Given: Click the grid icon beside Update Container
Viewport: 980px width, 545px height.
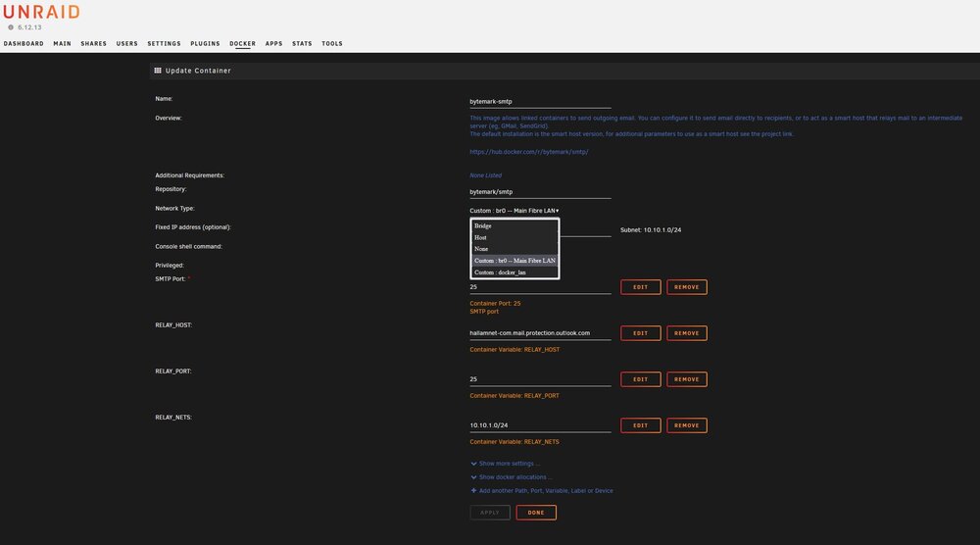Looking at the screenshot, I should point(158,71).
